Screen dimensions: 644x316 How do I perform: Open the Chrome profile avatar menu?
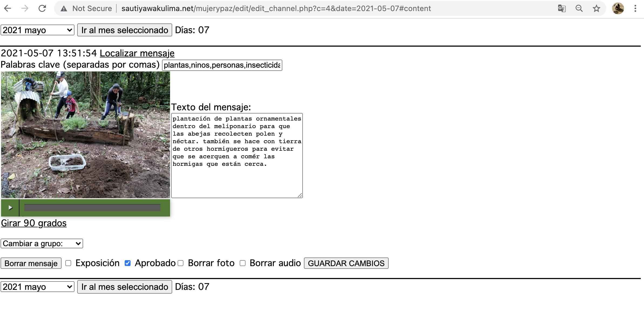[618, 8]
